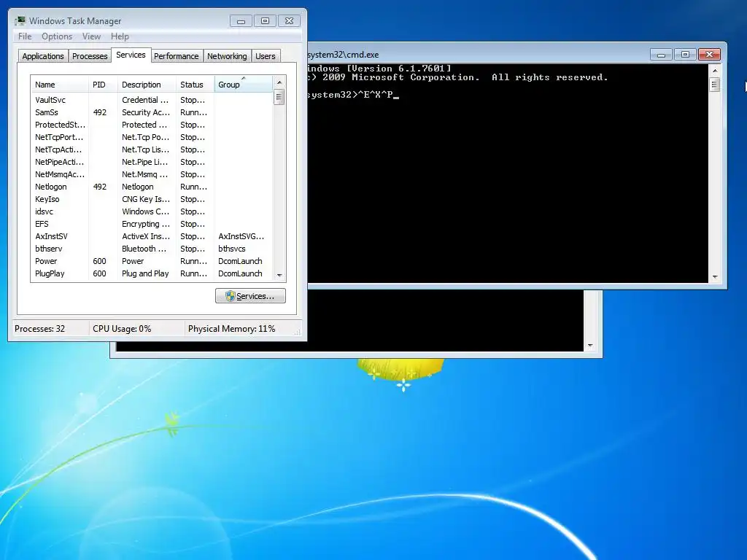Open the Task Manager title bar icon
Image resolution: width=747 pixels, height=560 pixels.
(x=20, y=21)
